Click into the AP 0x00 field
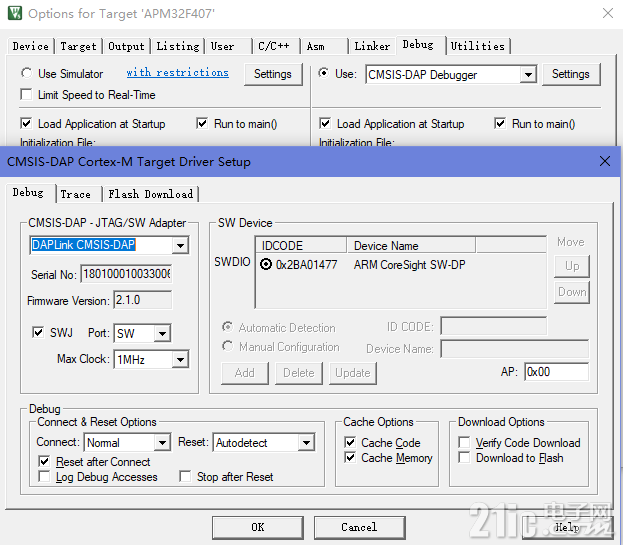 [556, 372]
